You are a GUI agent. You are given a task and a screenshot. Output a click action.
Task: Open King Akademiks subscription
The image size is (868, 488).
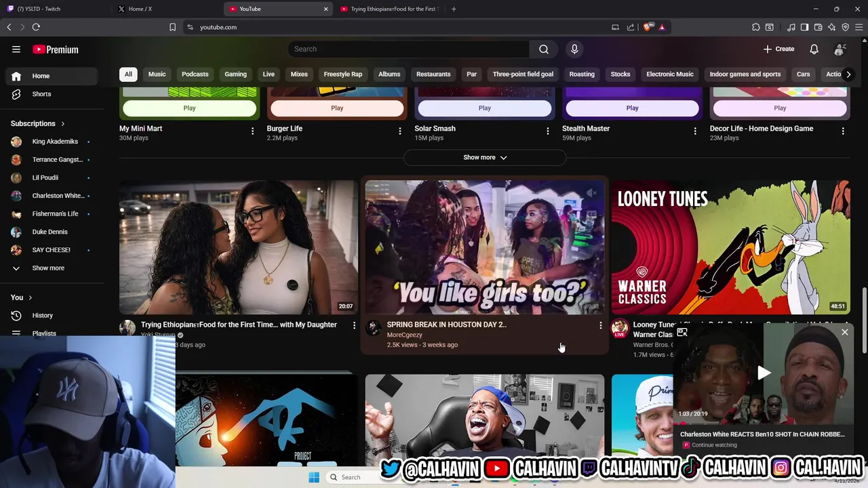52,142
